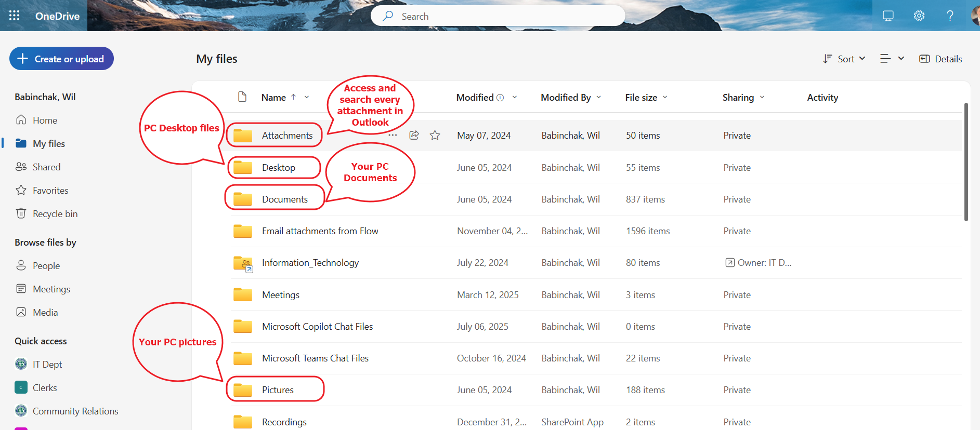Image resolution: width=980 pixels, height=430 pixels.
Task: Open the Recordings folder name link
Action: pos(284,422)
